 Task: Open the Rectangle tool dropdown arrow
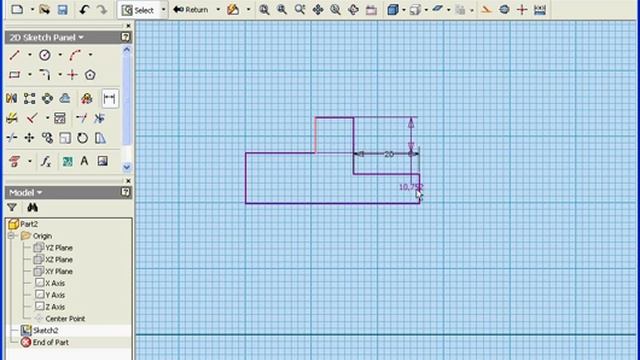point(30,75)
